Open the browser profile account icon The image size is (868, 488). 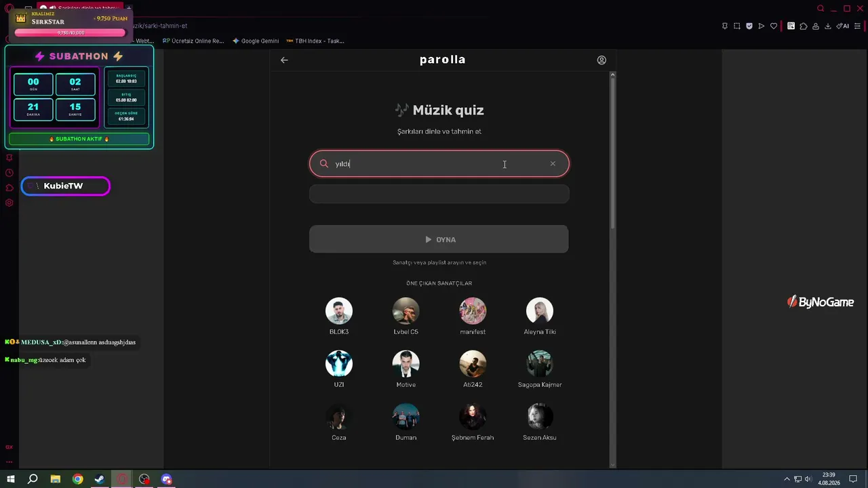816,26
